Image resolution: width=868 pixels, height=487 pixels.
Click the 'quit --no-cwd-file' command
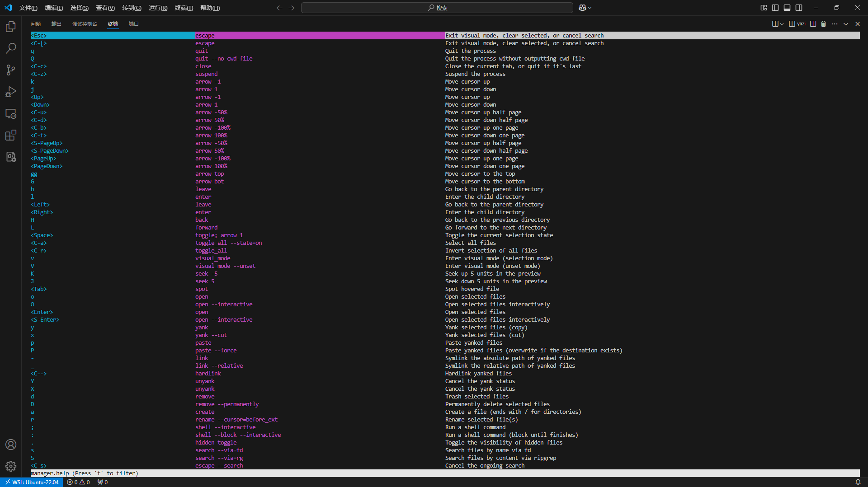(224, 59)
